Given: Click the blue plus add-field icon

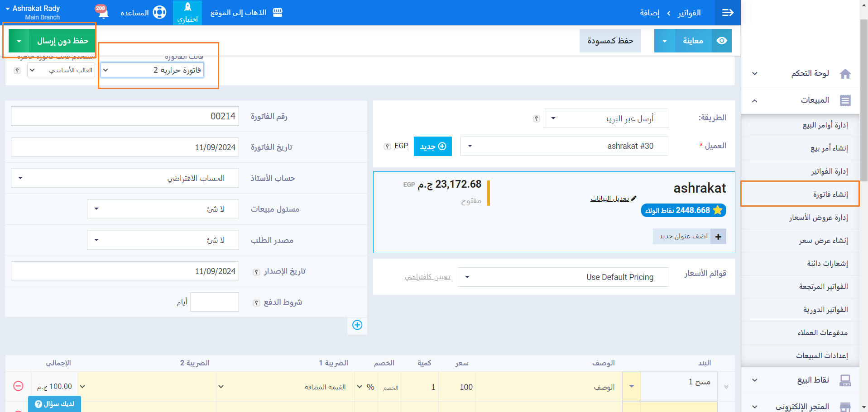Looking at the screenshot, I should (x=357, y=325).
